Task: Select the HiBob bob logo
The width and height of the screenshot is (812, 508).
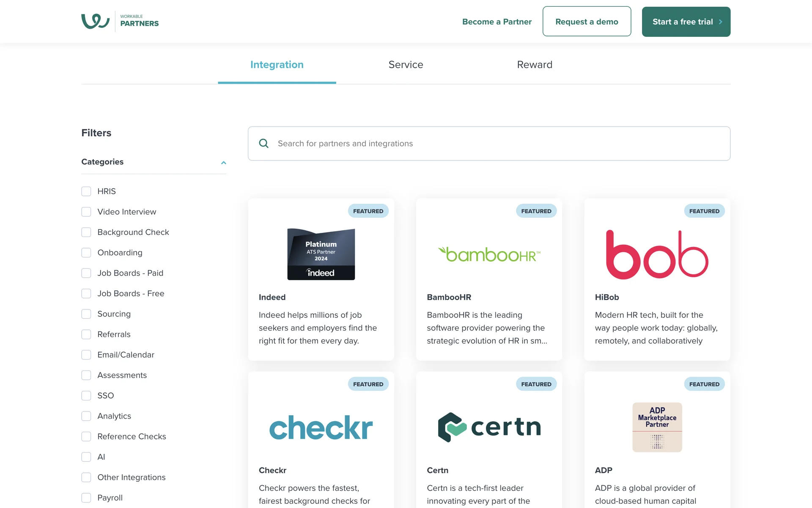Action: 657,254
